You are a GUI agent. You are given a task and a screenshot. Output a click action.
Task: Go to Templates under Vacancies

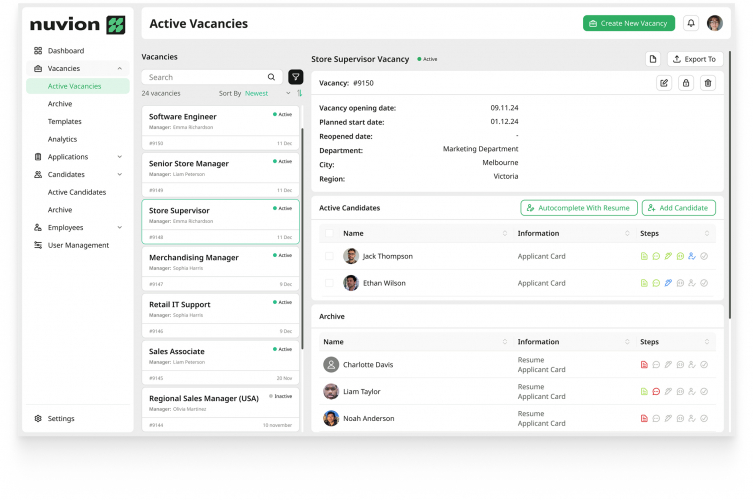click(64, 122)
